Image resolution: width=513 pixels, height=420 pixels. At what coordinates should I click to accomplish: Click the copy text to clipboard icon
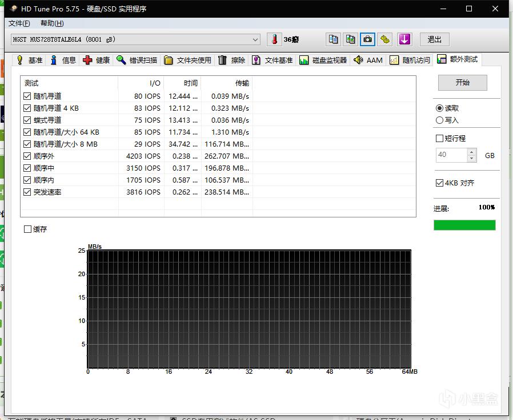pyautogui.click(x=333, y=39)
